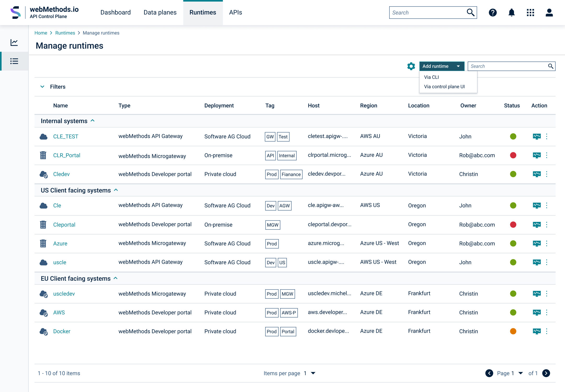Switch to the Dashboard tab
Viewport: 565px width, 392px height.
coord(116,13)
